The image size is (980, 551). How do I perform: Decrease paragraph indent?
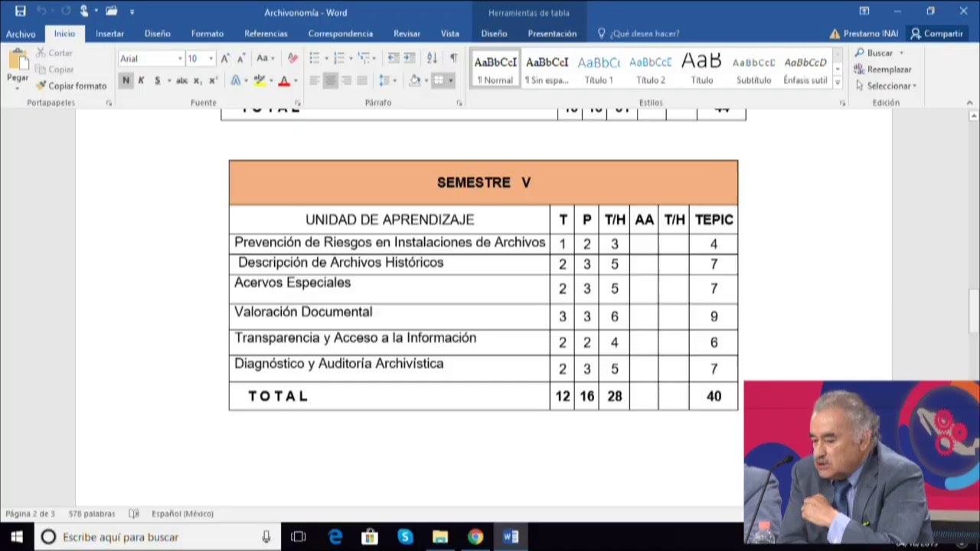coord(393,58)
